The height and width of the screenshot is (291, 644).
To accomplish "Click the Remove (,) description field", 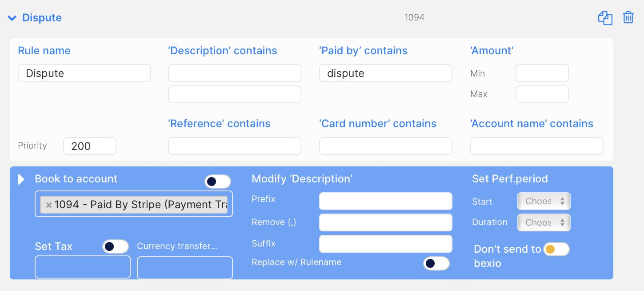I will (x=386, y=222).
